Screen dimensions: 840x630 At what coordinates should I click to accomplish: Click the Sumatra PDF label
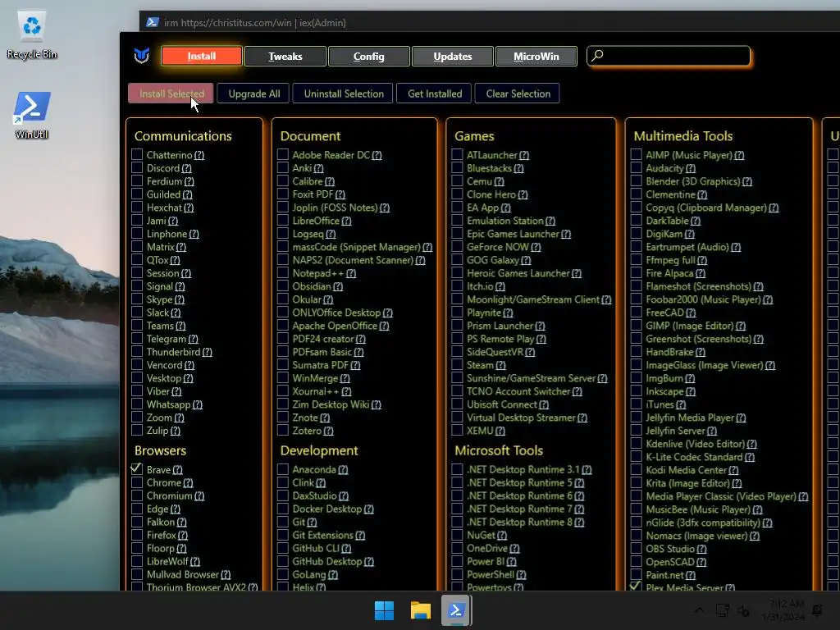[x=321, y=365]
